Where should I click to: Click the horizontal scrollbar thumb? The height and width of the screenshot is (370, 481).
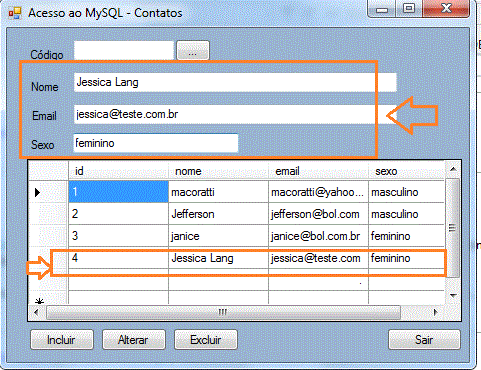[223, 312]
